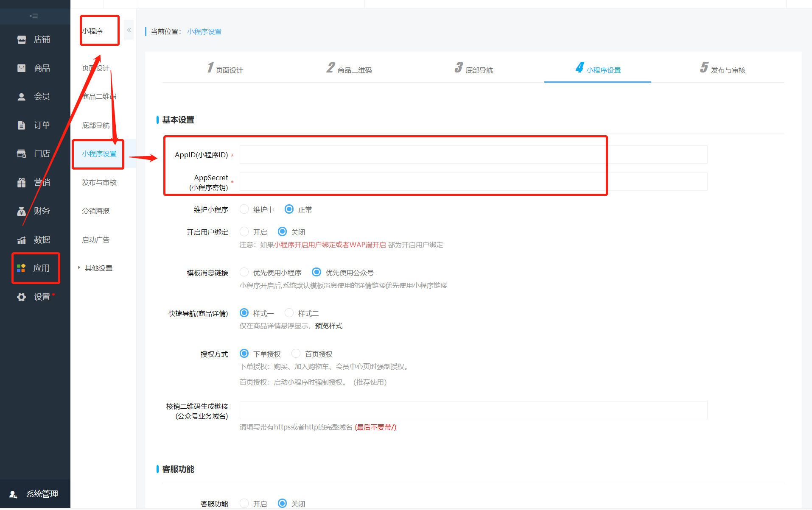
Task: Open 发布与审核 in the submenu
Action: 99,183
